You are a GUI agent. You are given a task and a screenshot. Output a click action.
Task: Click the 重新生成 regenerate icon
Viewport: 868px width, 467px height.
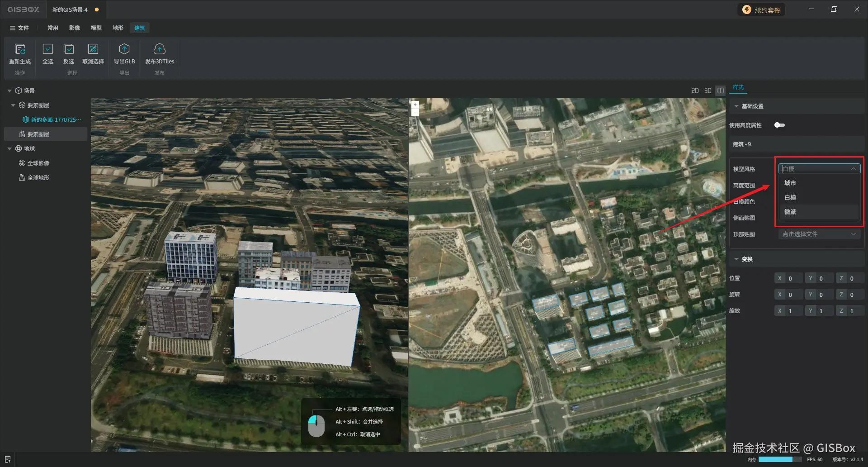[x=20, y=49]
